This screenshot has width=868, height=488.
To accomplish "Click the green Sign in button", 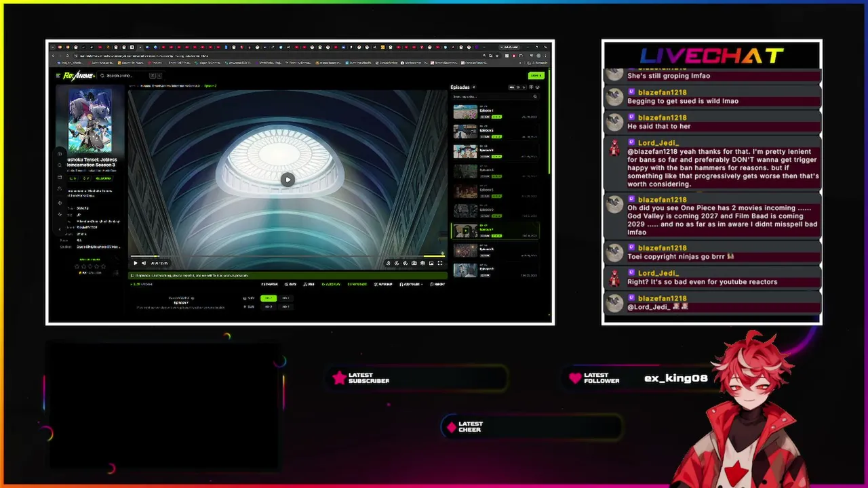I will pyautogui.click(x=536, y=75).
